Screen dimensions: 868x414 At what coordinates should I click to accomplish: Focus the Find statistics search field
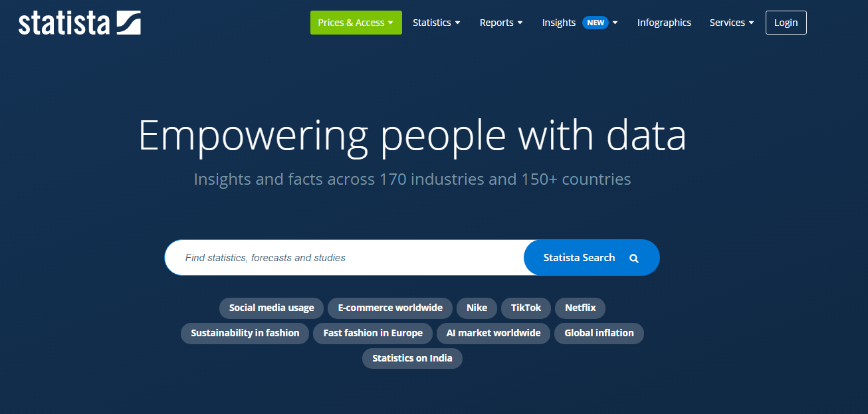click(x=344, y=257)
